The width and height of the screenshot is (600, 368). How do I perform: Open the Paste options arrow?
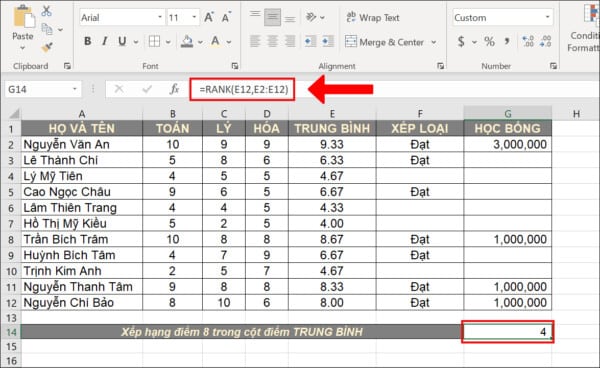pyautogui.click(x=23, y=48)
